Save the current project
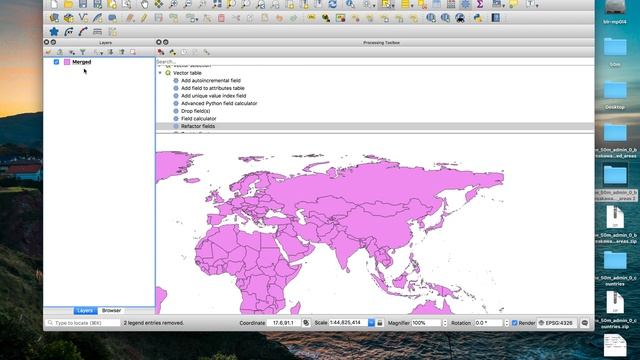Image resolution: width=640 pixels, height=360 pixels. 83,4
